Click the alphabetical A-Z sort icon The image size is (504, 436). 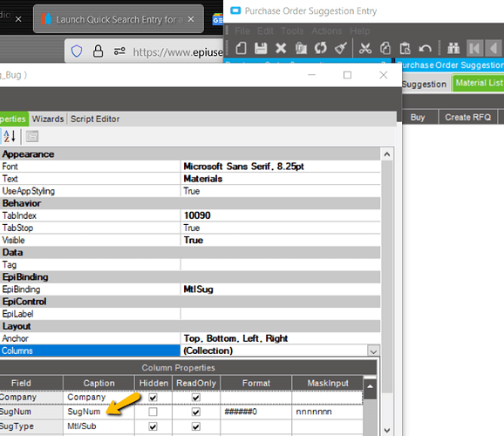point(10,136)
